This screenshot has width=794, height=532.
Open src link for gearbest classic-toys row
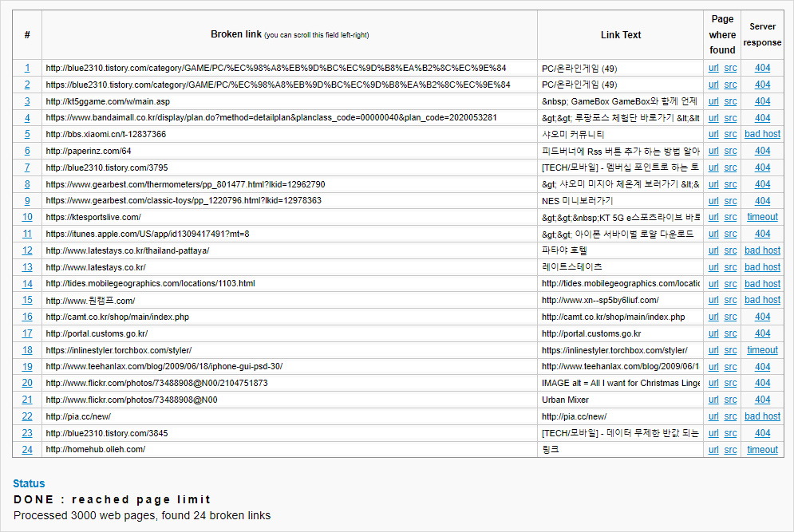[730, 201]
